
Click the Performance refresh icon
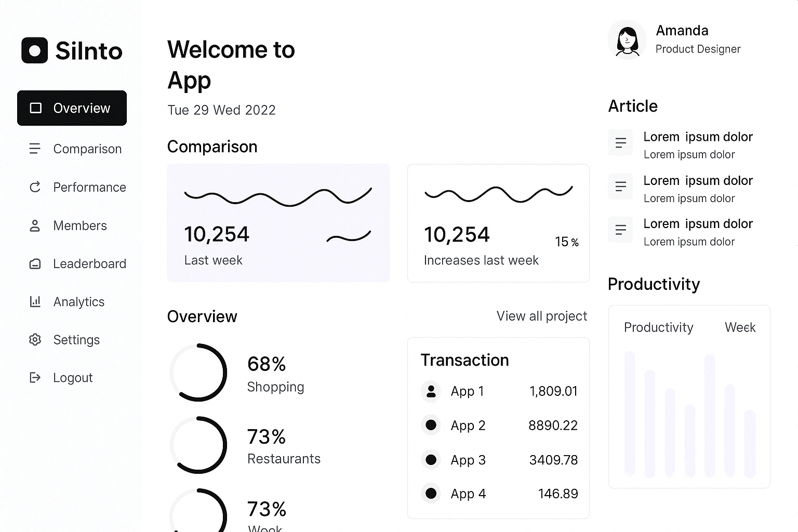35,187
